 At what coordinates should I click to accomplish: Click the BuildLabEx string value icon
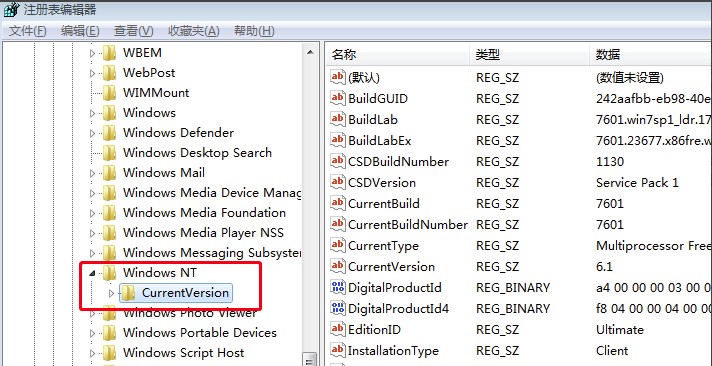[338, 140]
